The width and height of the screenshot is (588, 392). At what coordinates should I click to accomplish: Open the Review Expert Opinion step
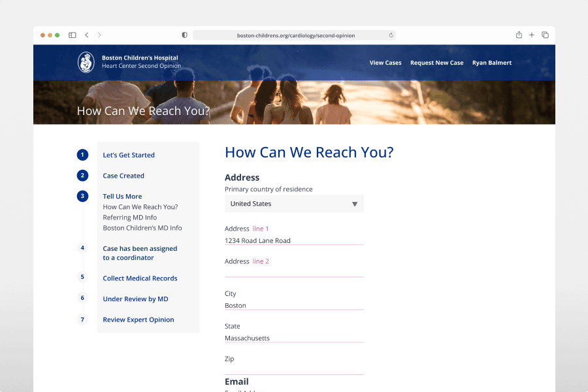tap(139, 319)
